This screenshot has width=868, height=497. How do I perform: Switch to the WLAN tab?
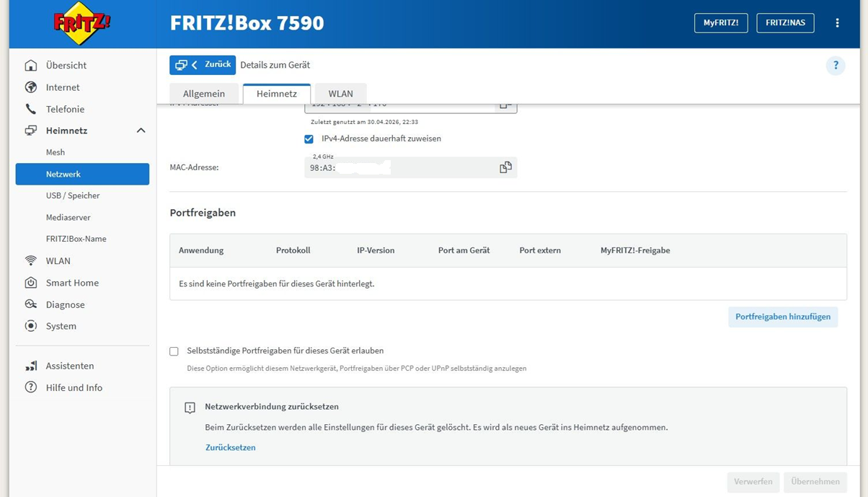[340, 94]
